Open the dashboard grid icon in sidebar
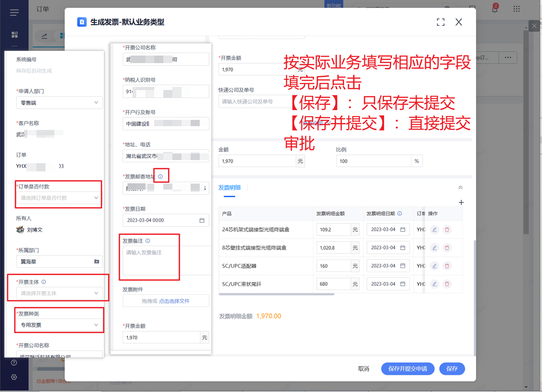Screen dimensions: 542x392 click(x=15, y=35)
